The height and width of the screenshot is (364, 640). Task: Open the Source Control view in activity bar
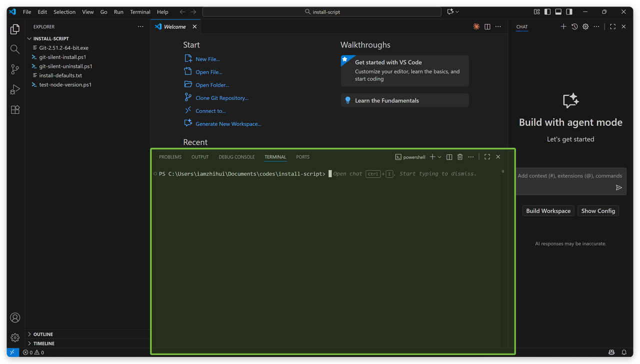click(15, 69)
